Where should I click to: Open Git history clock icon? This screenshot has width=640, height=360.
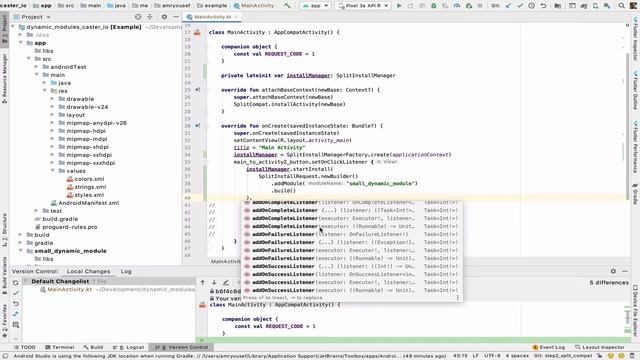(531, 6)
